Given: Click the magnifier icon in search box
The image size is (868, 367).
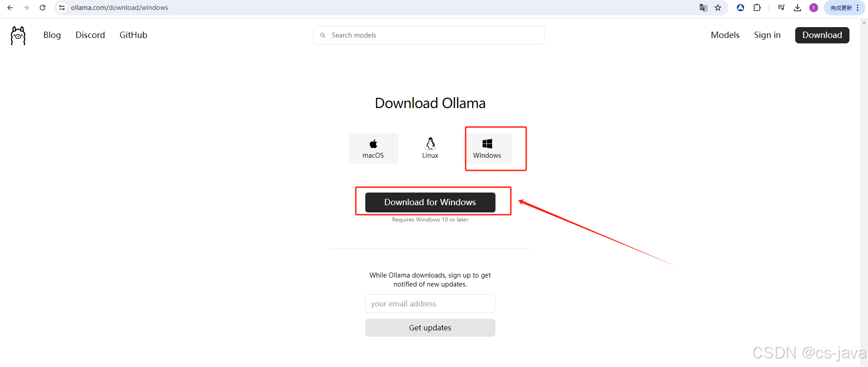Looking at the screenshot, I should click(x=323, y=35).
